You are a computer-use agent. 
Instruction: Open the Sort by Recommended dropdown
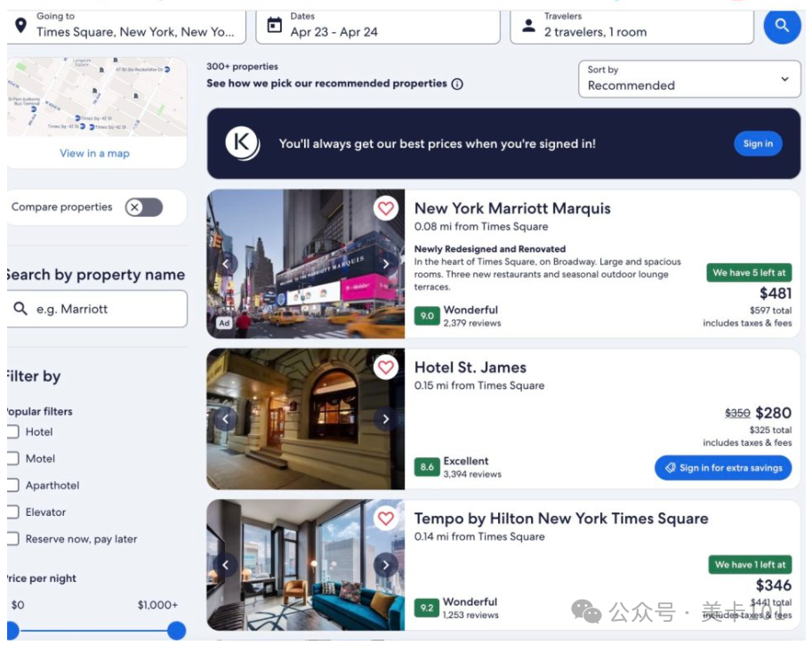tap(689, 79)
